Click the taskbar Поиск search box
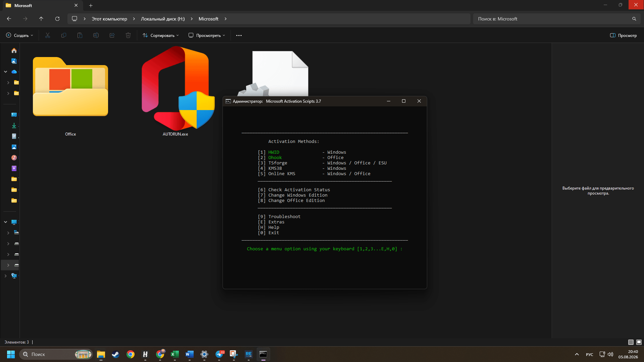Screen dimensions: 644x362 [x=56, y=354]
